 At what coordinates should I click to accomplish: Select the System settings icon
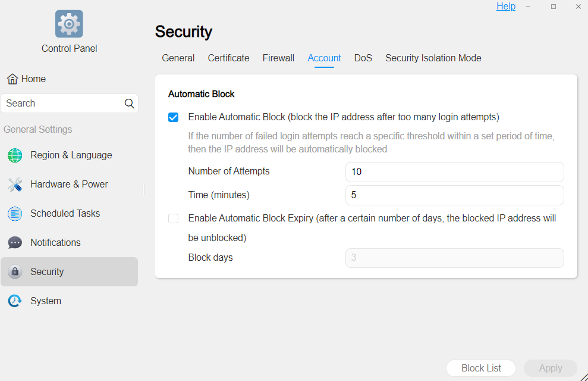15,301
